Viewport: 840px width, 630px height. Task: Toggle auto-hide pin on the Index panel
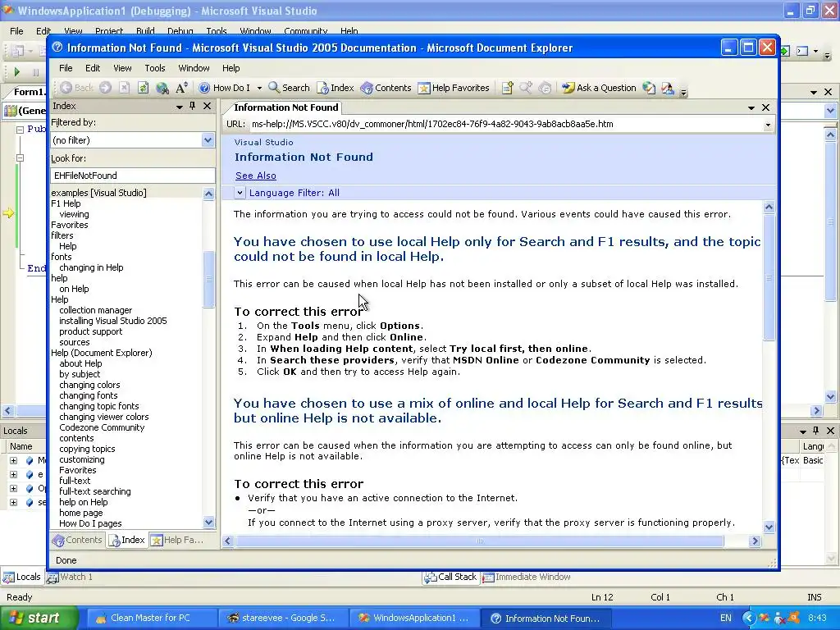pyautogui.click(x=192, y=106)
